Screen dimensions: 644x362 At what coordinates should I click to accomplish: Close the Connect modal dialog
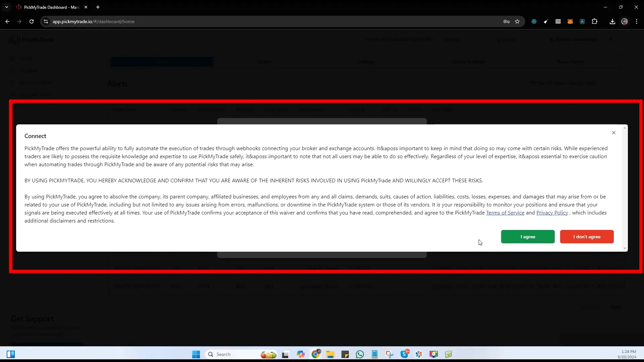click(613, 133)
